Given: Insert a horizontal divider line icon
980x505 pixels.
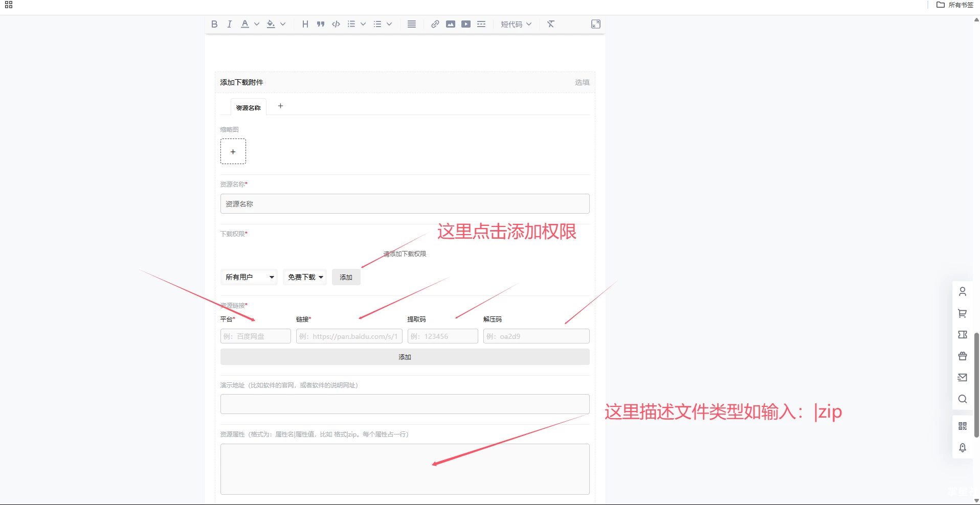Looking at the screenshot, I should coord(481,24).
